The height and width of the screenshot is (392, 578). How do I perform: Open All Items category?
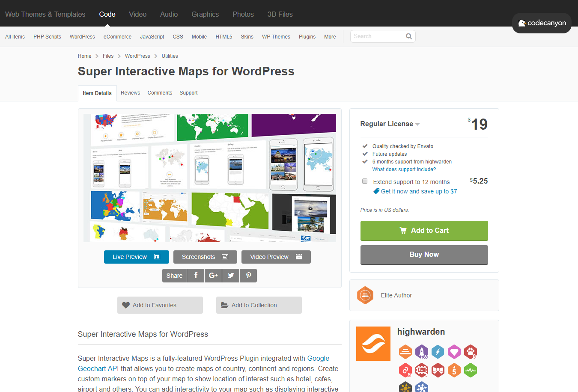tap(15, 37)
